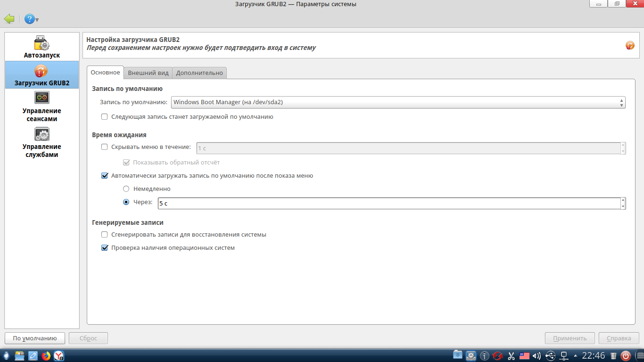The image size is (644, 362).
Task: Click into the 5 с timeout field
Action: tap(389, 203)
